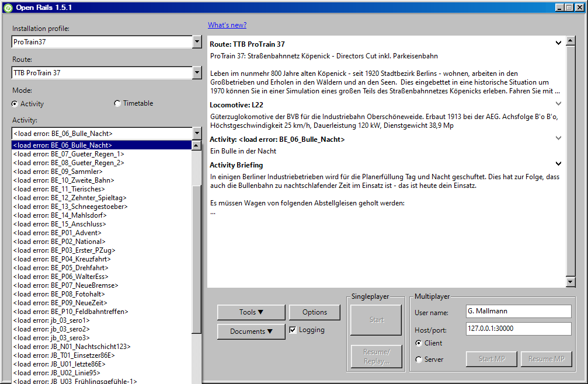Open the Documents menu button
This screenshot has height=384, width=588.
tap(251, 331)
